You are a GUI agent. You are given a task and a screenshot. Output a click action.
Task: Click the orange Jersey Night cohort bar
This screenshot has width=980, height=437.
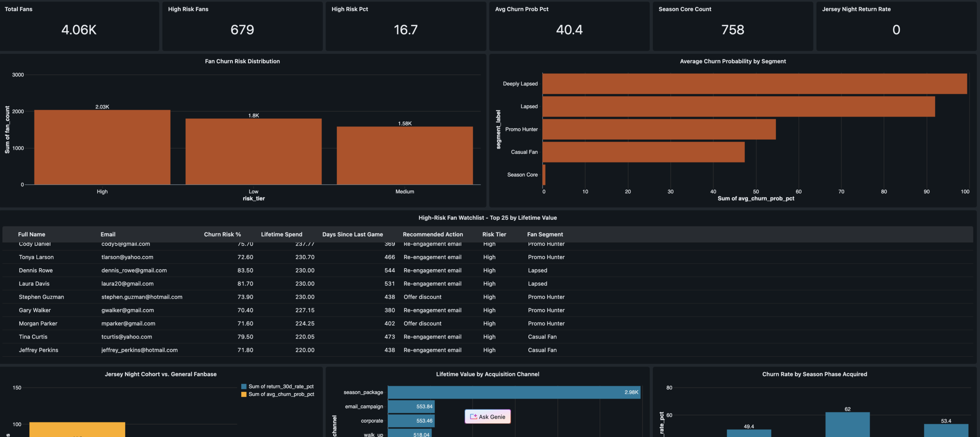(x=77, y=430)
